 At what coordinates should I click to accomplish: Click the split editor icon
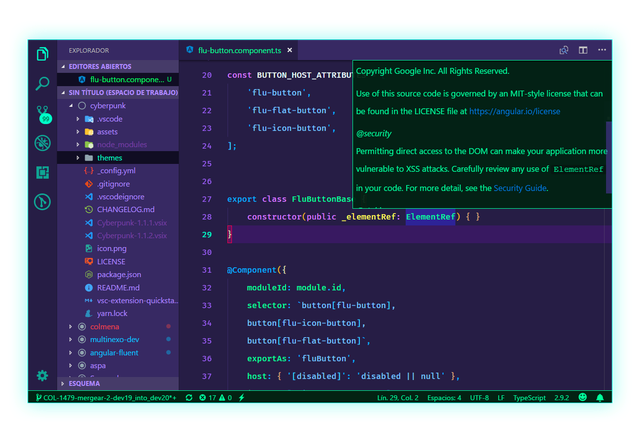tap(583, 49)
